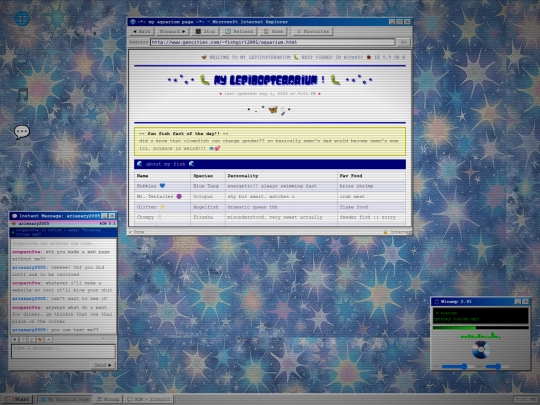Screen dimensions: 540x405
Task: Click the underline formatting button in IM toolbar
Action: point(31,340)
